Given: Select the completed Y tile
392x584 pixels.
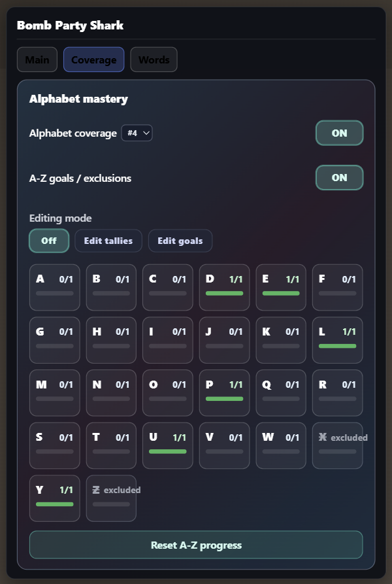Looking at the screenshot, I should (x=54, y=498).
